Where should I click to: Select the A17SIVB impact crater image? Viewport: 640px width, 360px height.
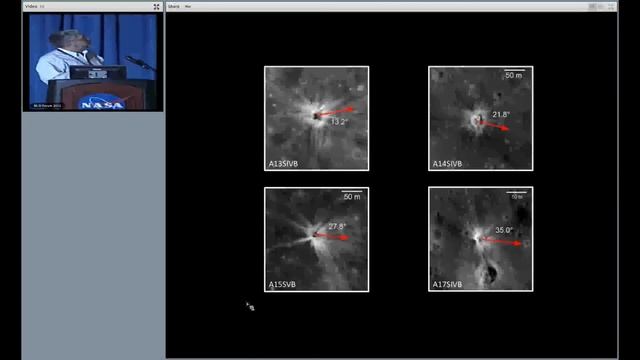click(x=480, y=239)
